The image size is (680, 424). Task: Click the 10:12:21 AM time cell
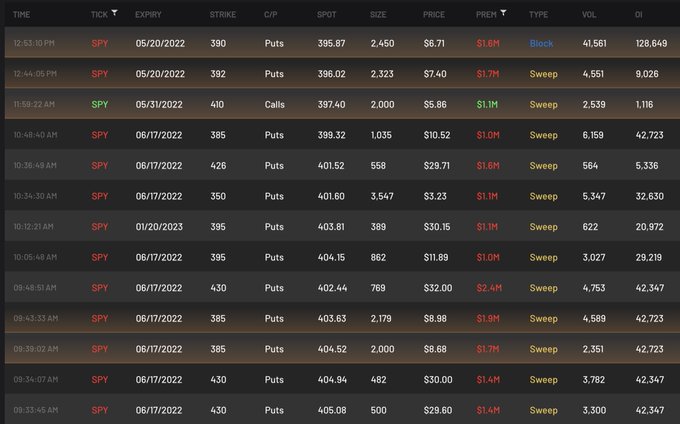33,227
